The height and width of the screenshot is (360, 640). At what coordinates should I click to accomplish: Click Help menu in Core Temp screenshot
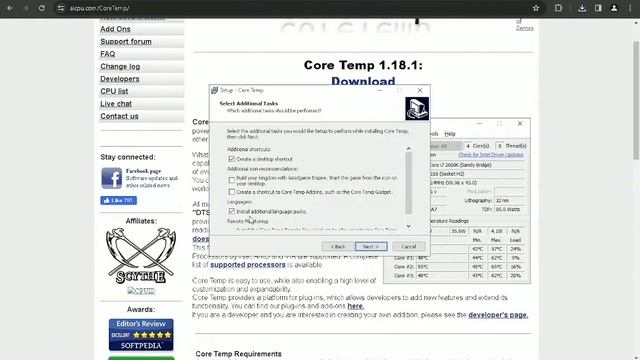pyautogui.click(x=450, y=134)
